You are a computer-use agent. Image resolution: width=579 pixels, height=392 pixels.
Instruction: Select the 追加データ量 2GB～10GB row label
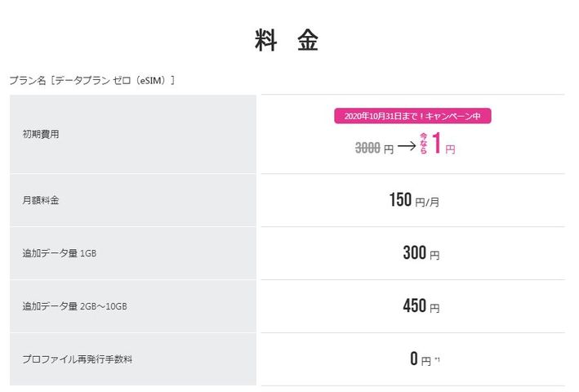75,306
